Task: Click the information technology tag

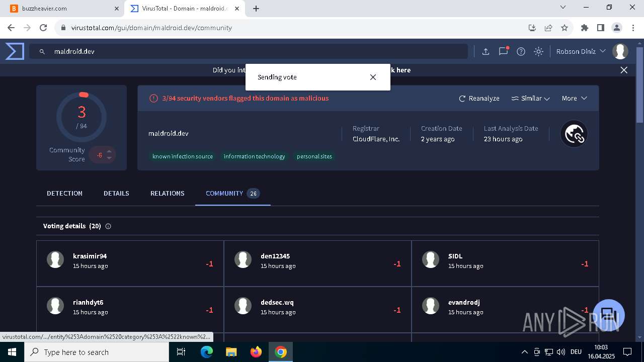Action: point(254,156)
